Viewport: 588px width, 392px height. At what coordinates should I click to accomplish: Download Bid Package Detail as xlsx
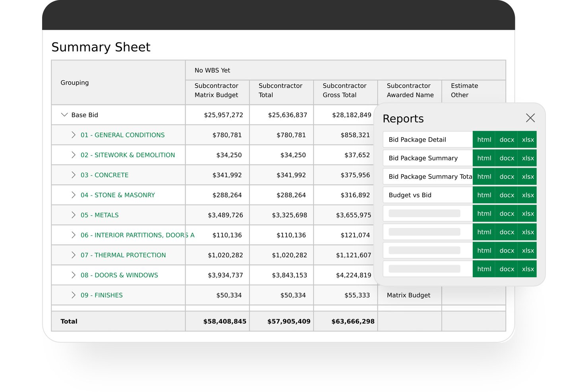528,139
